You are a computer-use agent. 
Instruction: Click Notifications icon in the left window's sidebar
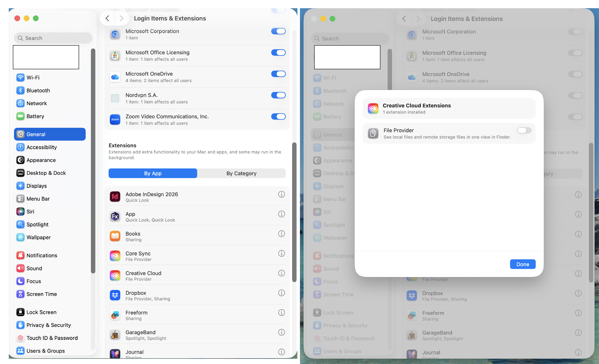click(20, 255)
